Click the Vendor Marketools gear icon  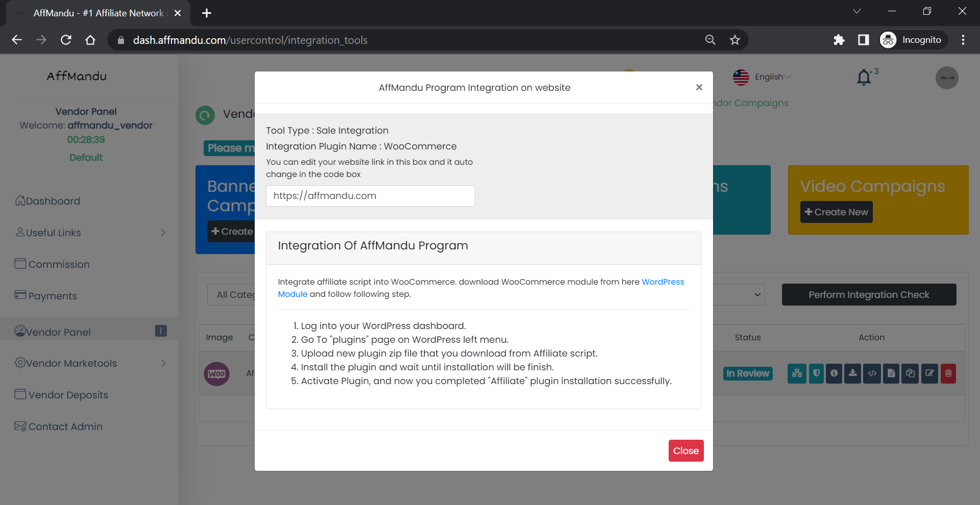click(x=20, y=362)
